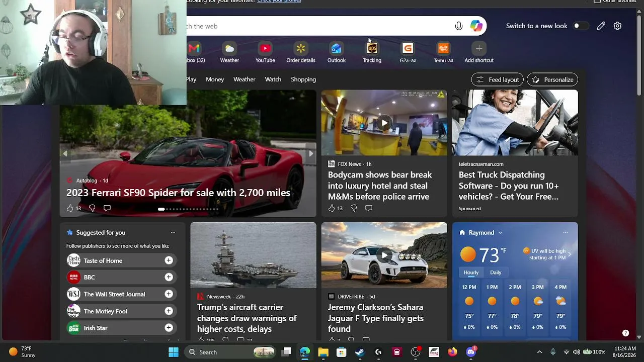Follow BBC publisher

169,277
